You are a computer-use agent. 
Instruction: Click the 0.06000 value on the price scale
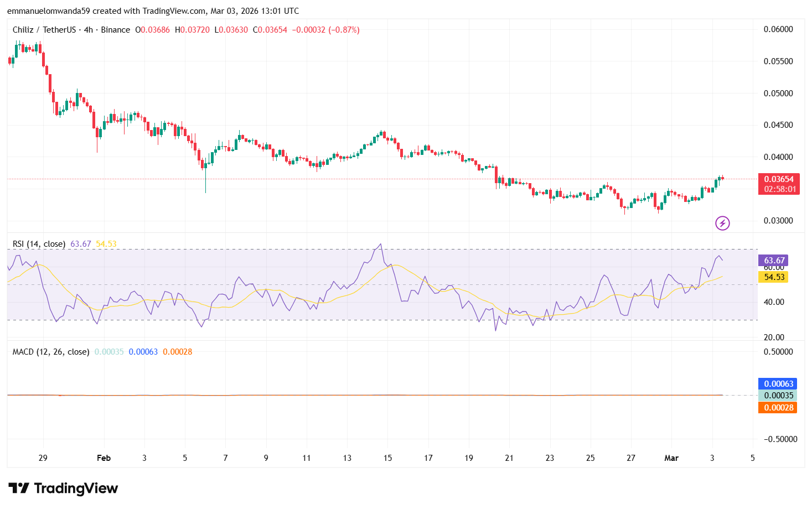point(779,30)
